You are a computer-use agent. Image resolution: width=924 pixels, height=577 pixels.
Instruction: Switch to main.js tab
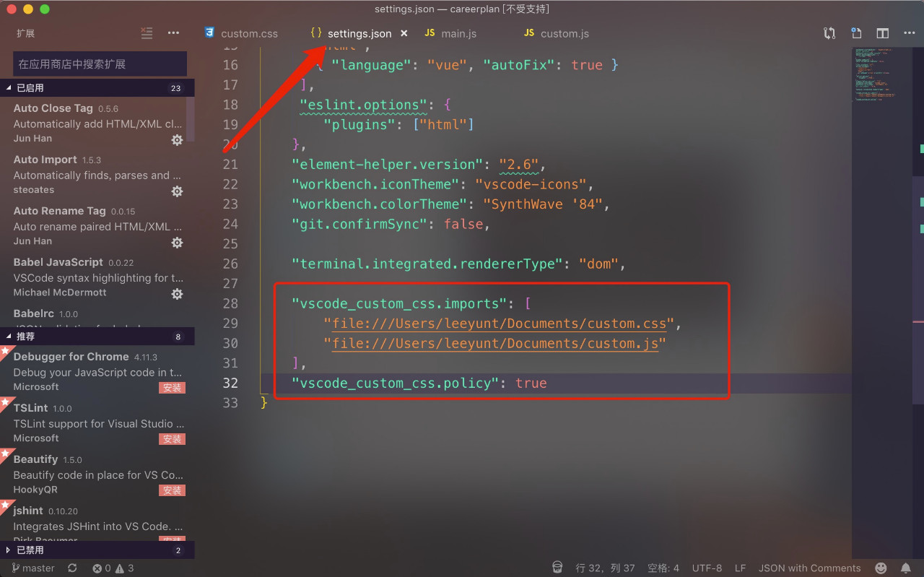(x=450, y=33)
